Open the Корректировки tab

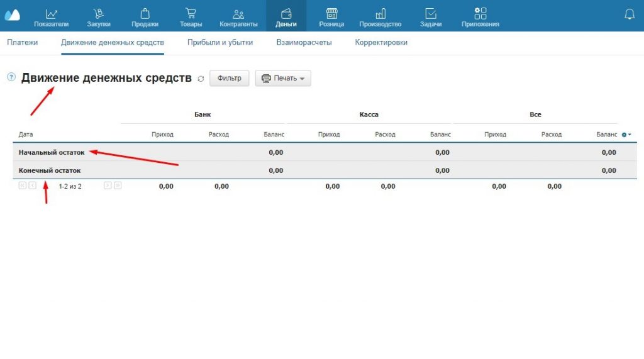tap(381, 43)
